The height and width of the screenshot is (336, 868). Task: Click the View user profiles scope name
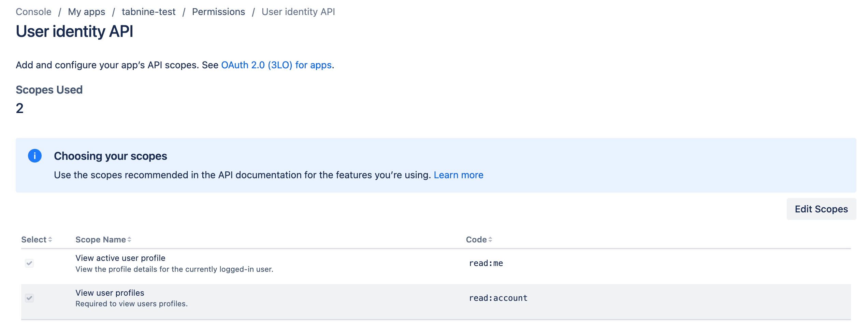click(x=110, y=293)
